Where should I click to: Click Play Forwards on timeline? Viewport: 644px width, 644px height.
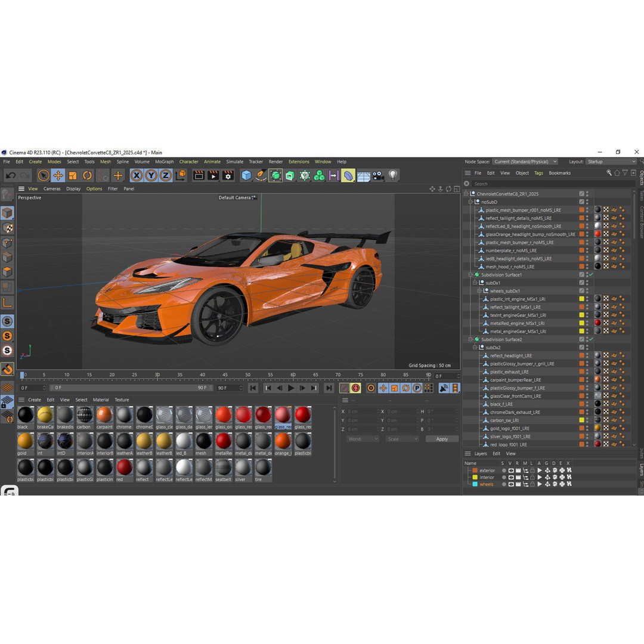[291, 388]
